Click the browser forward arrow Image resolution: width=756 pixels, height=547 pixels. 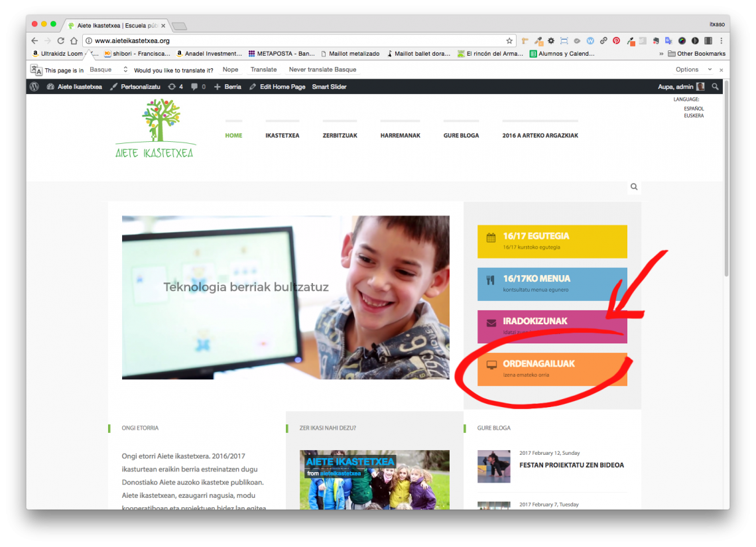point(47,41)
